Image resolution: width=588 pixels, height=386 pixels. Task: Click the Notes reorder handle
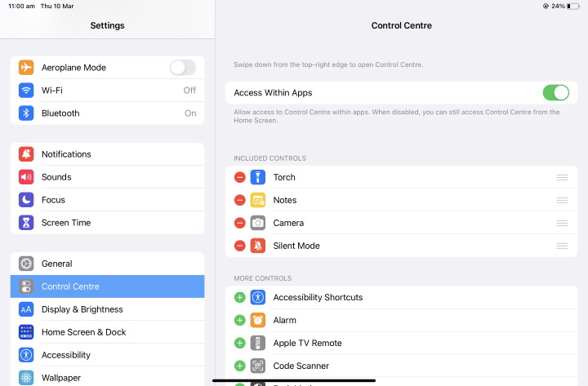(562, 200)
